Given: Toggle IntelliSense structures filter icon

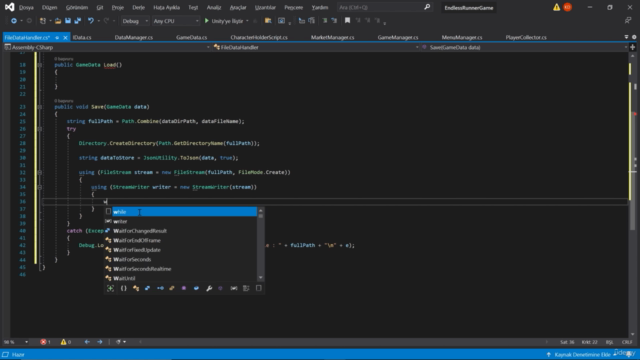Looking at the screenshot, I should pyautogui.click(x=147, y=288).
